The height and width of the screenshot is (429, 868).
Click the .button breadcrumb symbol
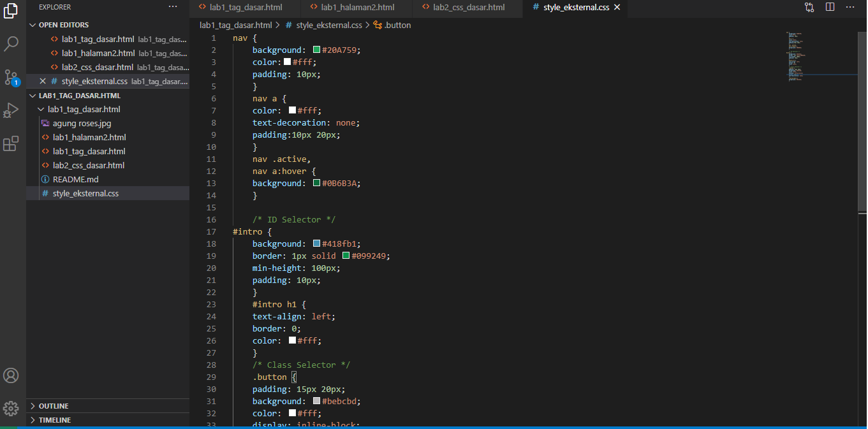392,25
